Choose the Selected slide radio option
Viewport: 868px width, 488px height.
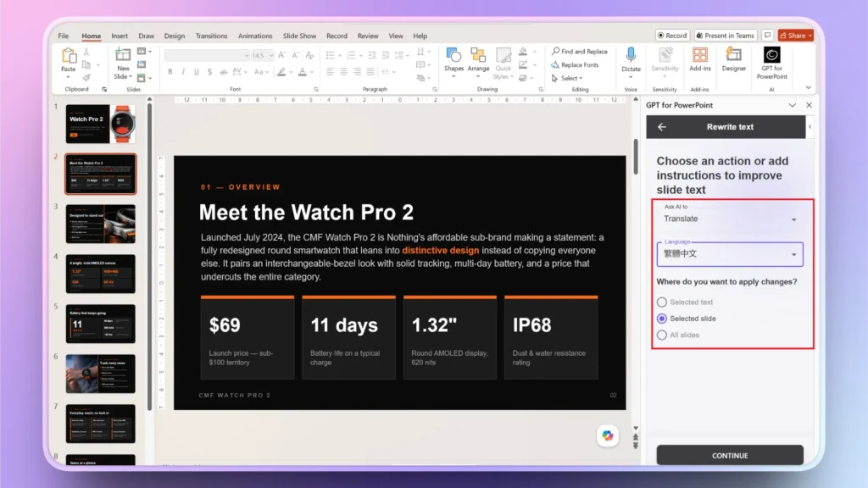click(x=661, y=319)
